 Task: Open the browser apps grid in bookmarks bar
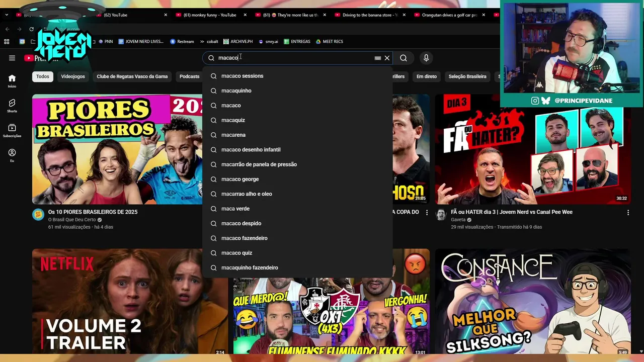click(x=7, y=41)
